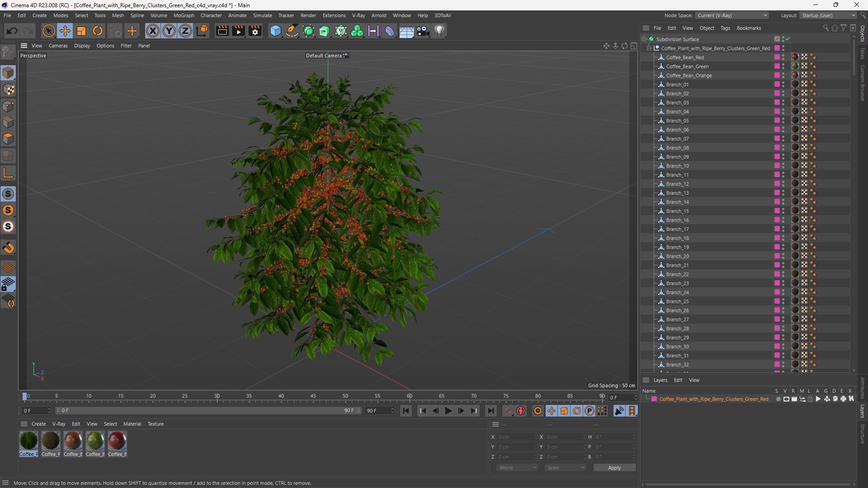Toggle X axis lock
Viewport: 868px width, 488px height.
[x=153, y=31]
